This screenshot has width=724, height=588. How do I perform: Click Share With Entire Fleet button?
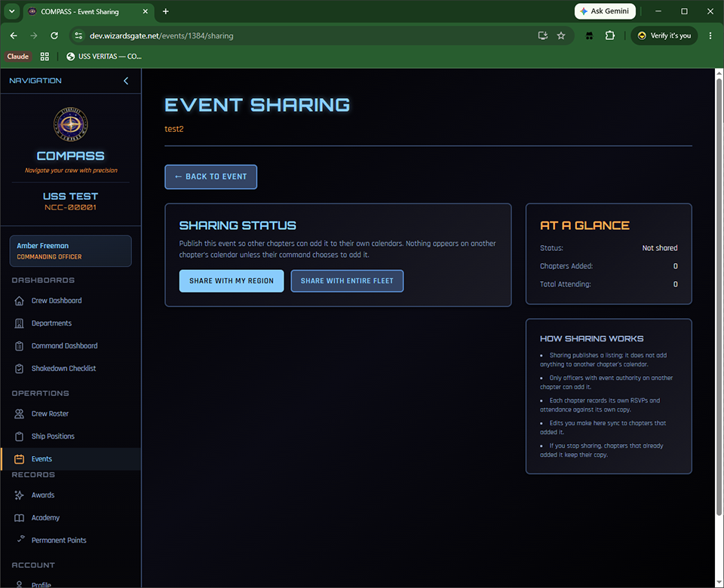[x=347, y=281]
